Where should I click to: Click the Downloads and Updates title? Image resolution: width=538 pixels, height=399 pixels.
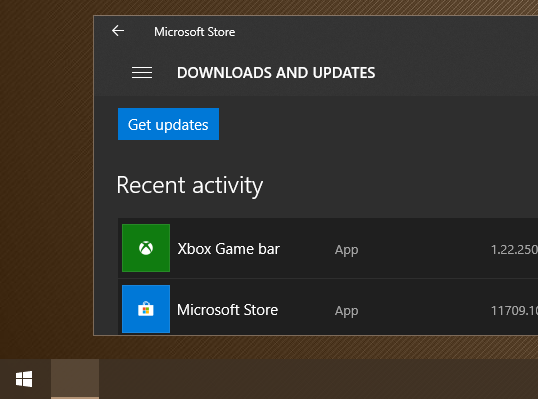[x=276, y=73]
